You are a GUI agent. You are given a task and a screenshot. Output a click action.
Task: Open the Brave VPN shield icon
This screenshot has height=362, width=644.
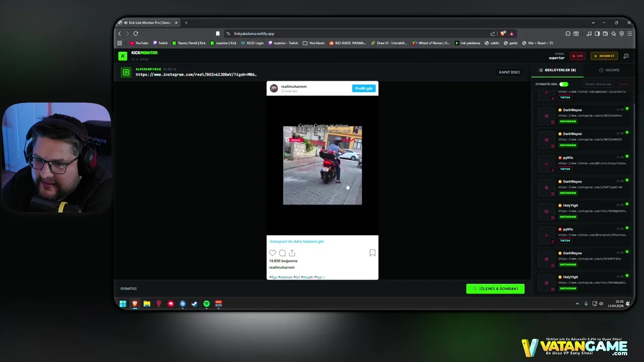621,34
